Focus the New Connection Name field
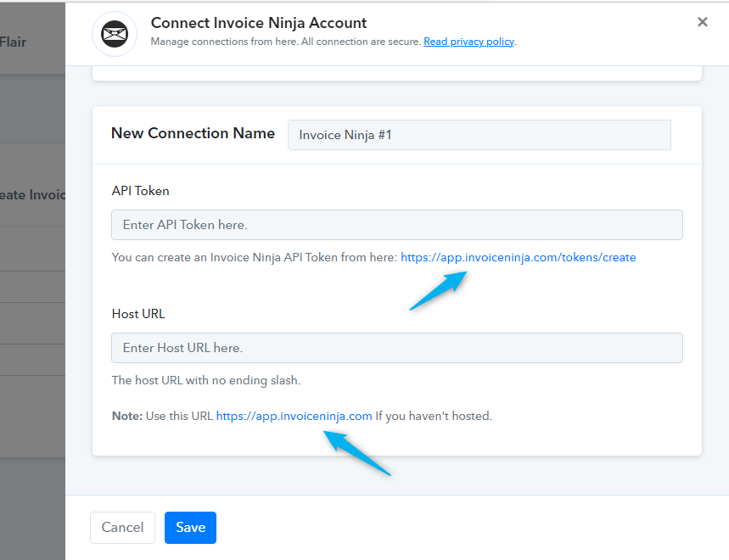The width and height of the screenshot is (729, 560). [479, 135]
